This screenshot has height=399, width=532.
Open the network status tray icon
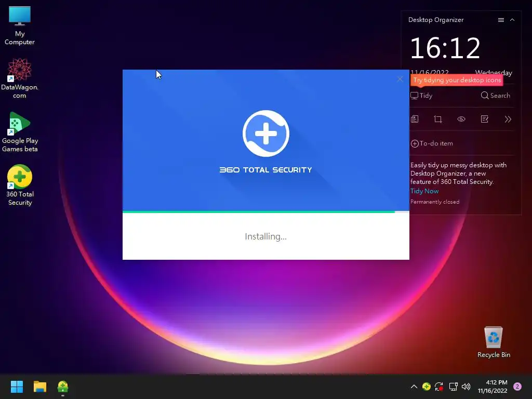[x=453, y=387]
